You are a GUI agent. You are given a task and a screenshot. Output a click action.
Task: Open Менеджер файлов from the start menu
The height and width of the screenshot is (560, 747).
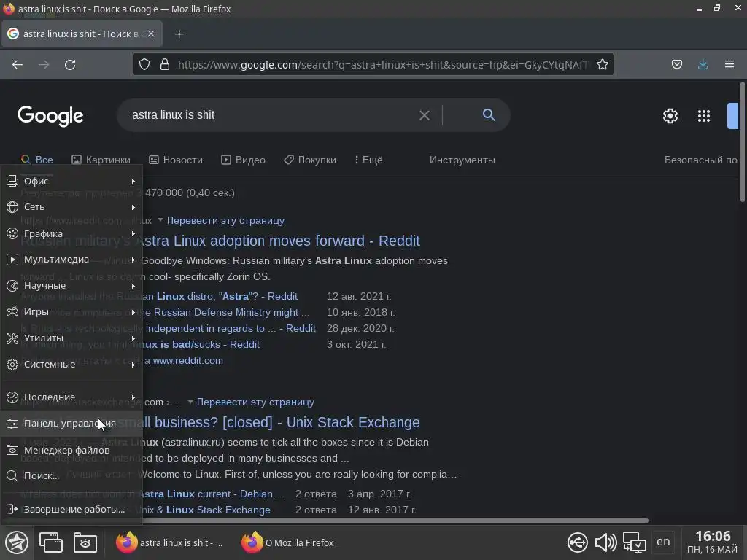[x=71, y=450]
